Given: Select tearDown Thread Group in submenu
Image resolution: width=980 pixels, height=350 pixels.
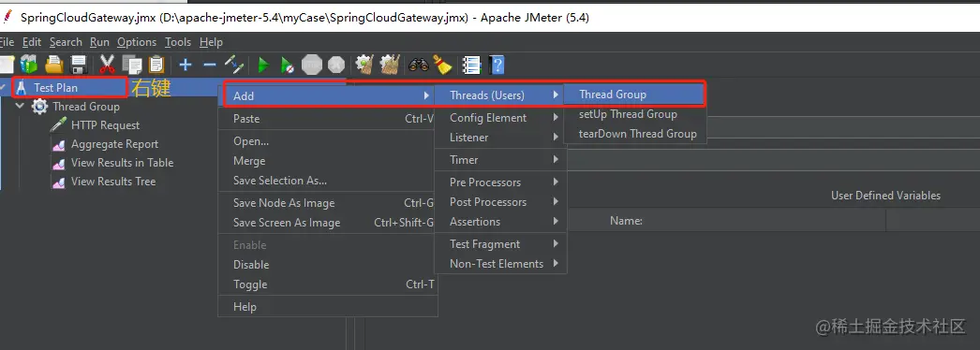Looking at the screenshot, I should 635,134.
